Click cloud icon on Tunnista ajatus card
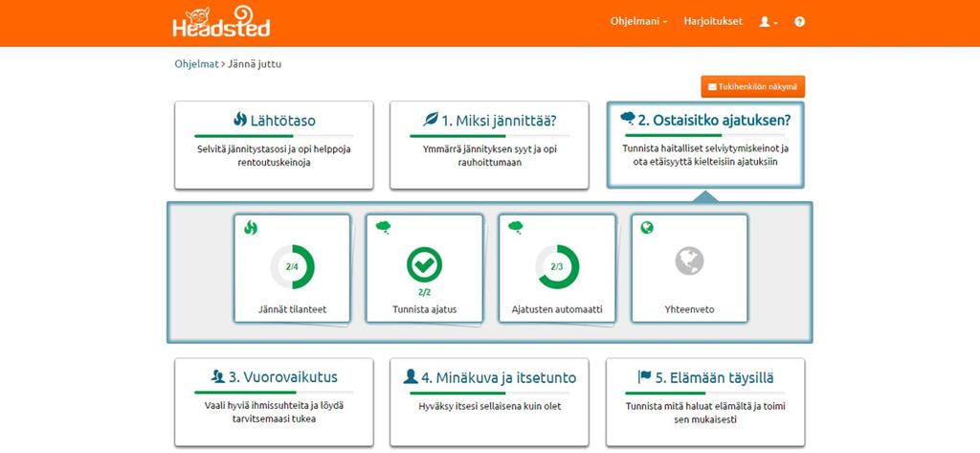The image size is (980, 453). [383, 228]
